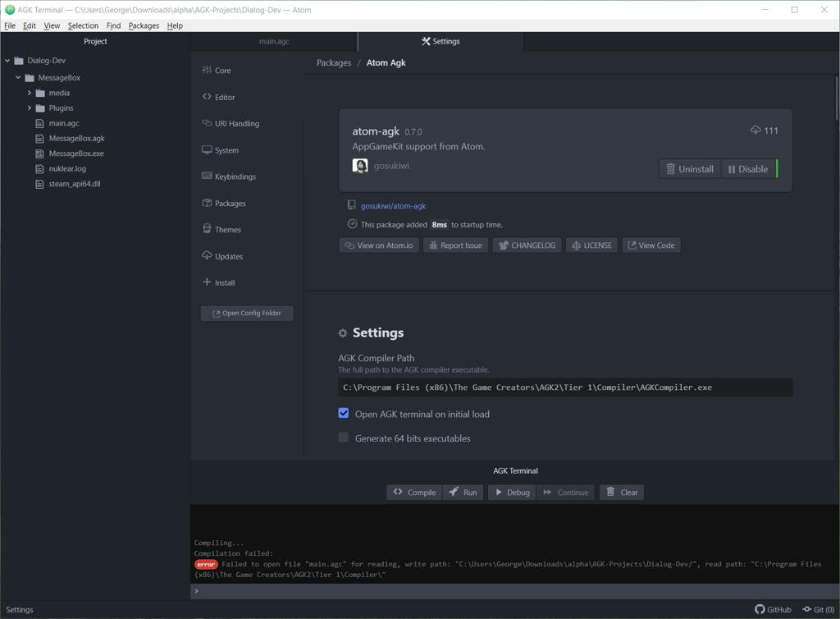Focus the AGK Compiler Path field
The height and width of the screenshot is (619, 840).
click(565, 387)
